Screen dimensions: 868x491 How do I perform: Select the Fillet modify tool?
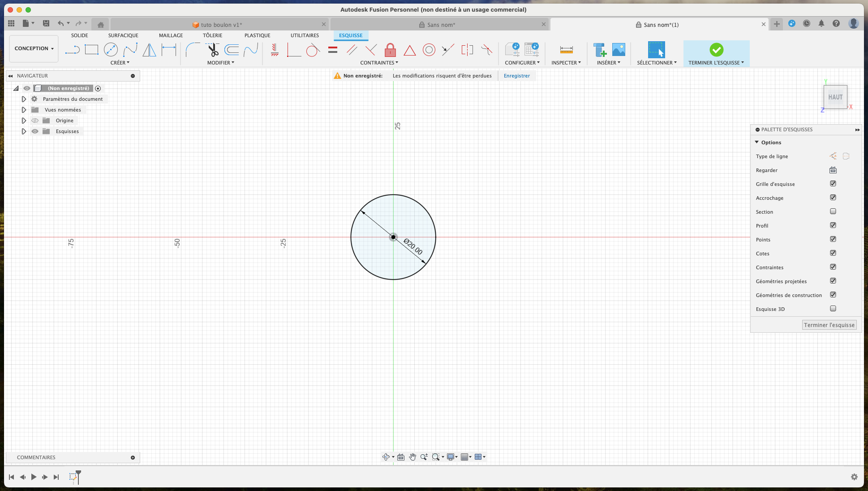tap(193, 50)
